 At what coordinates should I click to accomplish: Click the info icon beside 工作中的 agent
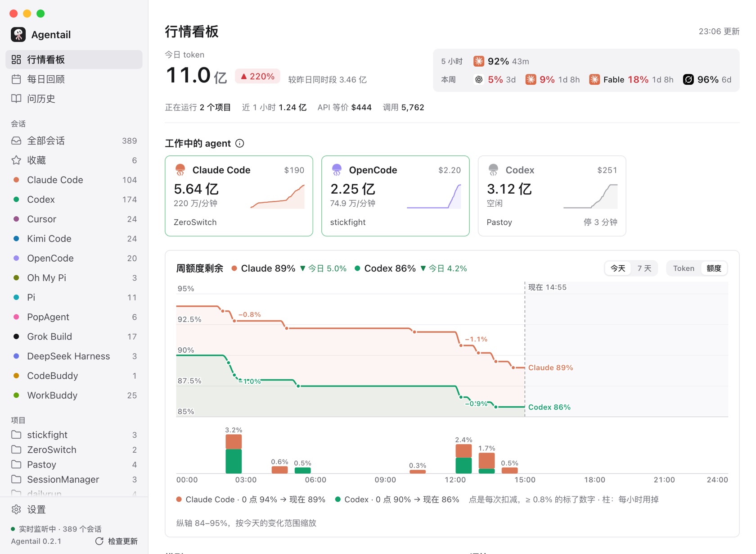[x=240, y=143]
